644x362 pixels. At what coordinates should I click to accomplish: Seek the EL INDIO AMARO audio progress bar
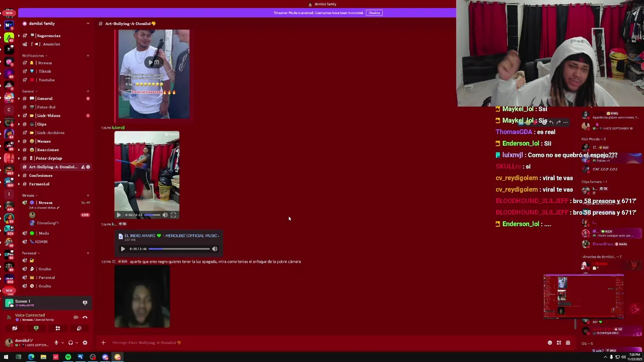click(179, 249)
